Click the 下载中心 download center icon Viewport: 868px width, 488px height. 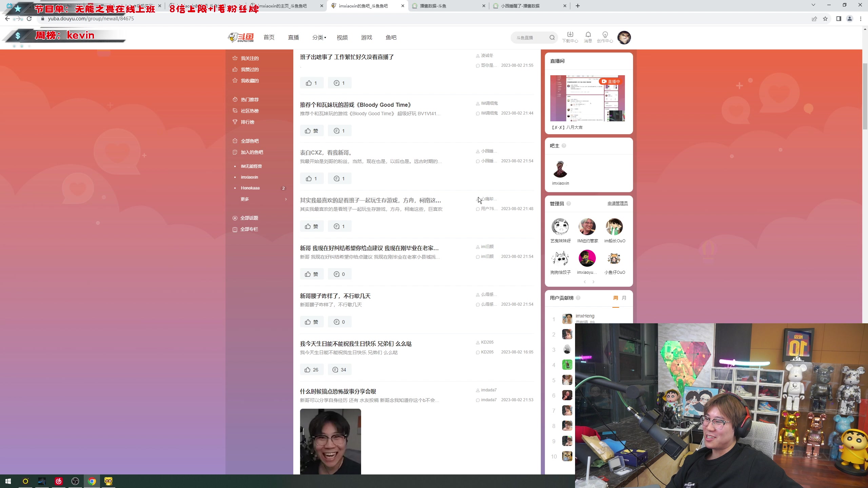click(x=570, y=35)
